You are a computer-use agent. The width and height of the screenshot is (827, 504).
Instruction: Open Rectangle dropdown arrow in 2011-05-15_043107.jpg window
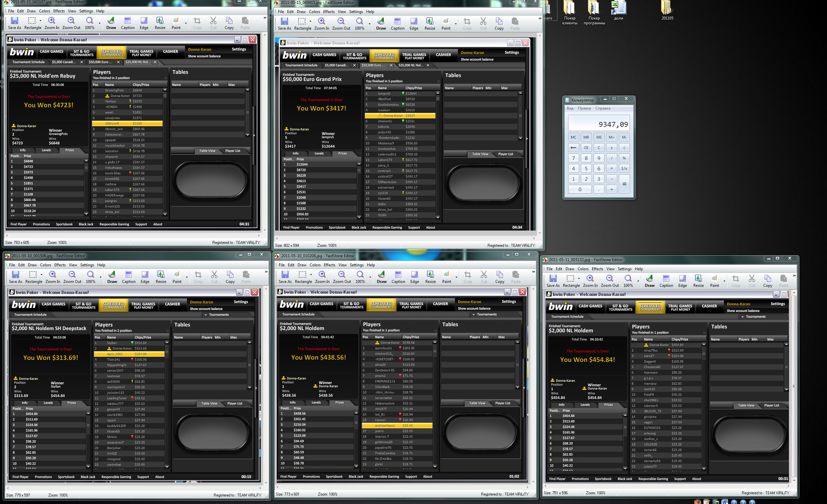click(41, 21)
